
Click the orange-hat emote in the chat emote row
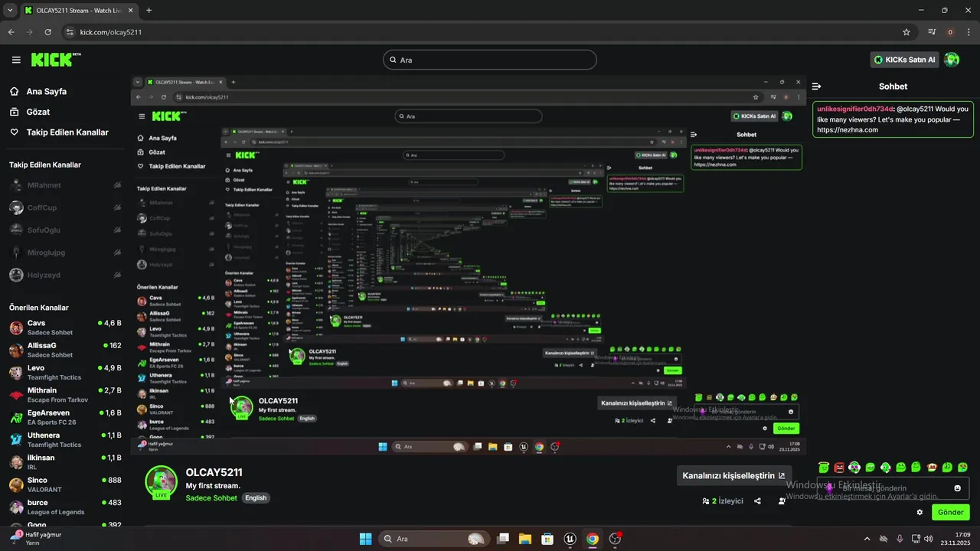coord(933,467)
